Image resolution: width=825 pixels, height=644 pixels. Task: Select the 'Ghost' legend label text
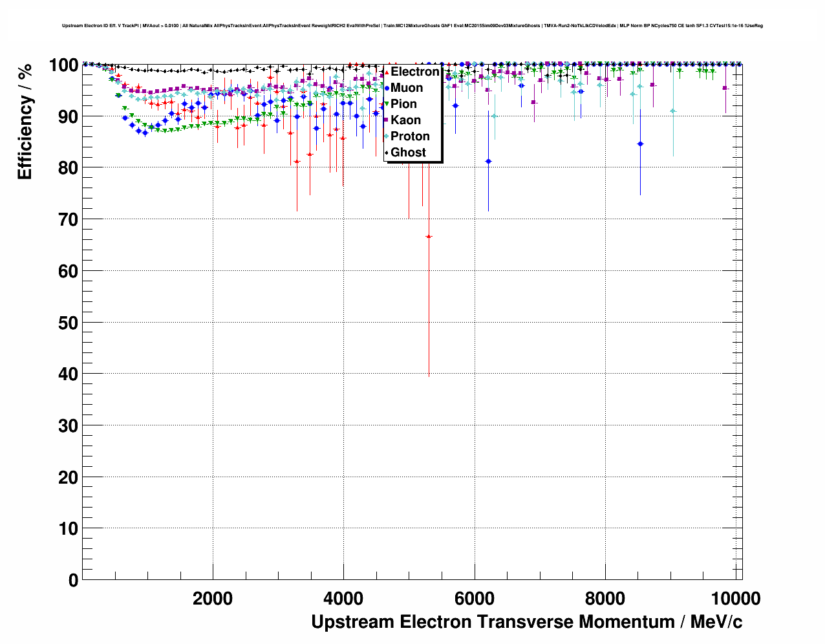pos(408,153)
